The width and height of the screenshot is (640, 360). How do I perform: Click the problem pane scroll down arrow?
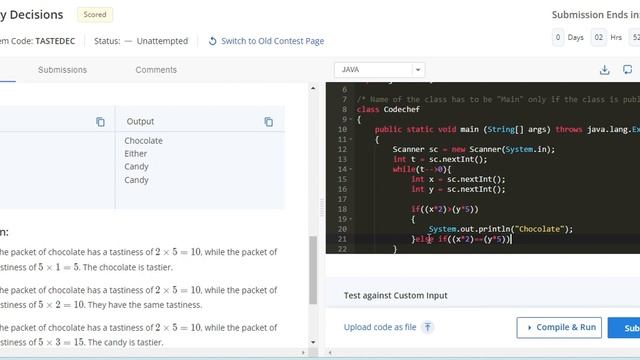click(313, 342)
